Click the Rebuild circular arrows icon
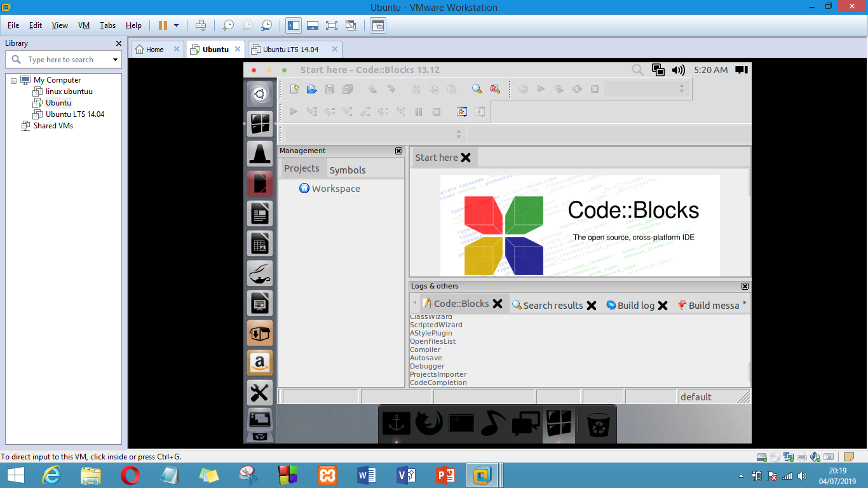This screenshot has height=488, width=868. pyautogui.click(x=577, y=89)
